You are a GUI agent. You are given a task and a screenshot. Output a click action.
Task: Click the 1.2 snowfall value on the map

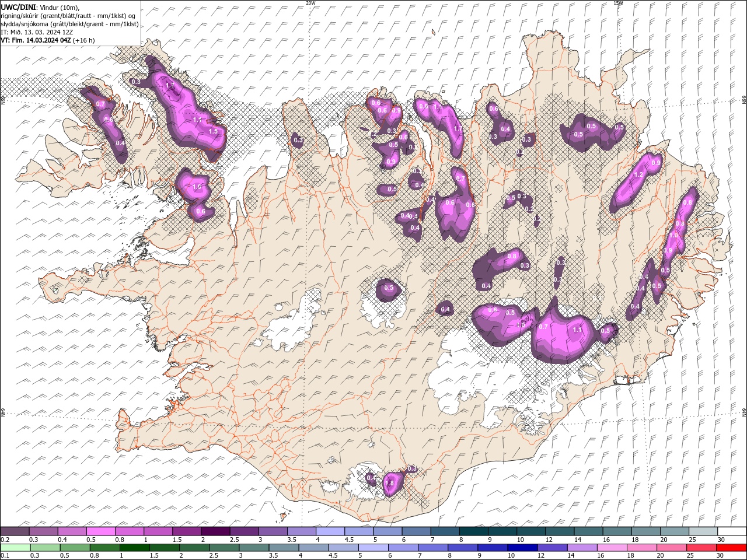click(x=638, y=175)
